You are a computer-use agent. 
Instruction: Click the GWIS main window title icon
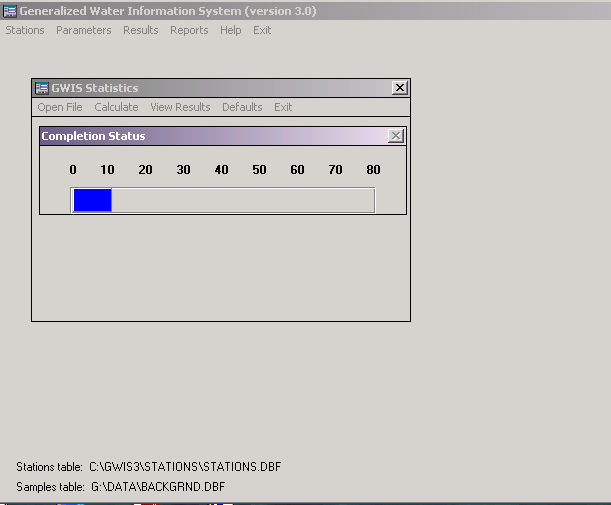click(10, 11)
